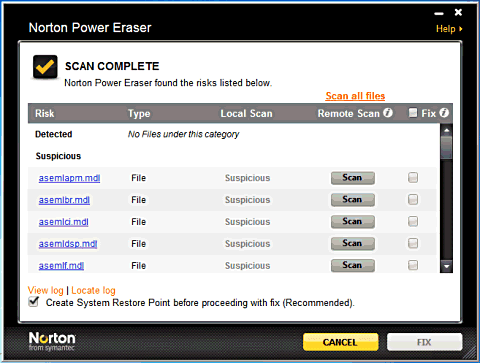Click the Remote Scan info icon
The image size is (480, 363).
pyautogui.click(x=388, y=113)
